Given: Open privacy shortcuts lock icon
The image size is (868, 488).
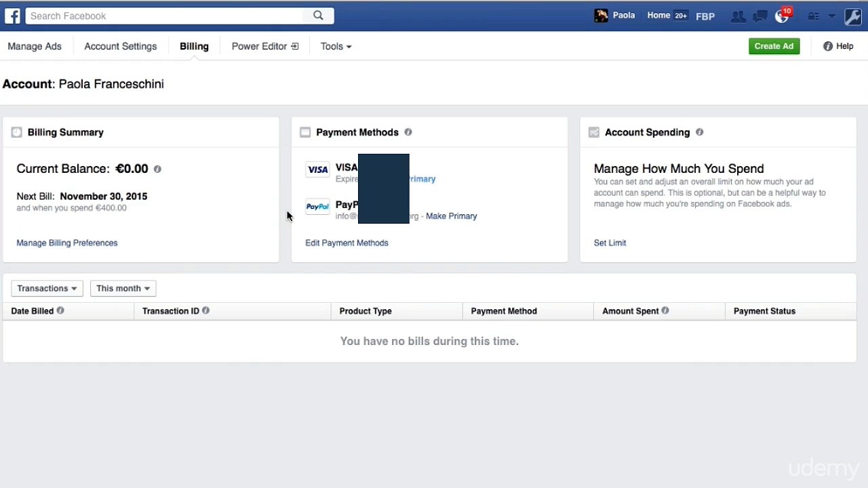Looking at the screenshot, I should pyautogui.click(x=813, y=16).
